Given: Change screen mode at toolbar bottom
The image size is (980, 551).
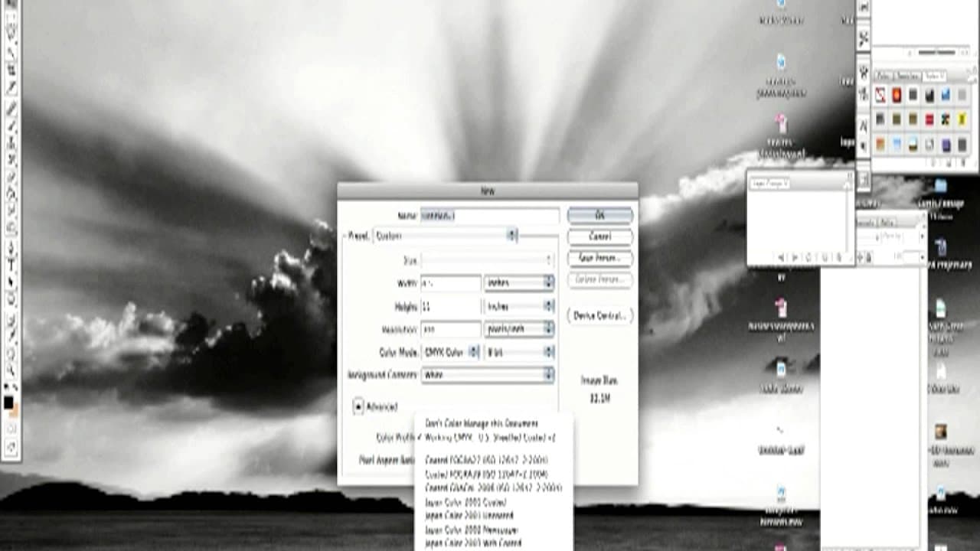Looking at the screenshot, I should point(11,447).
